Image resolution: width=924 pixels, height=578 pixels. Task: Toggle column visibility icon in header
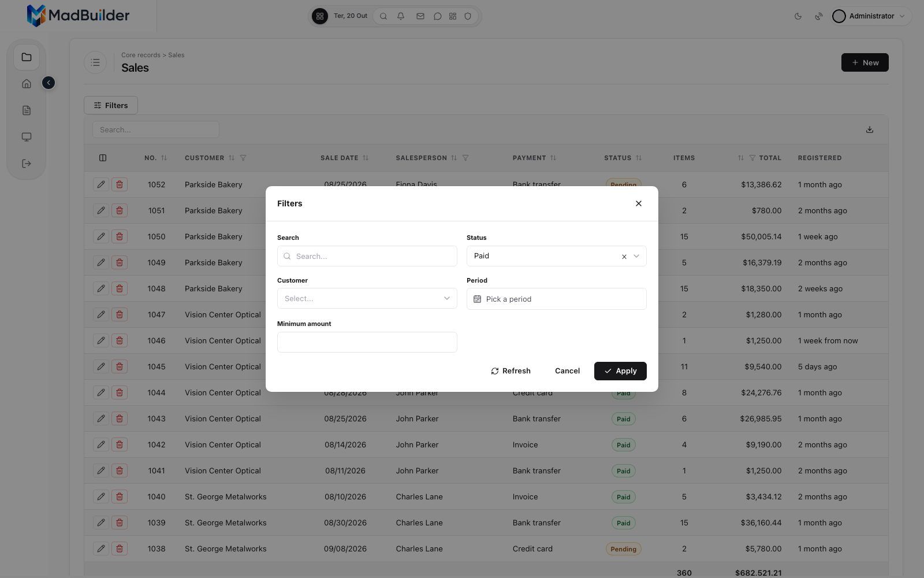[x=103, y=158]
